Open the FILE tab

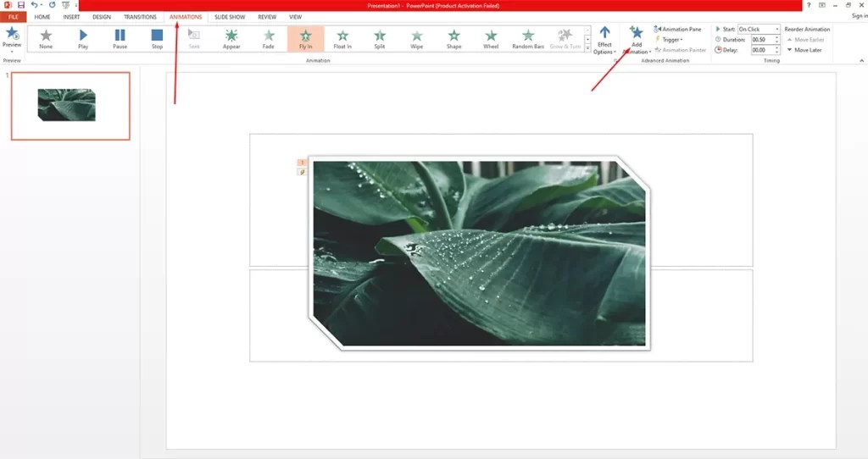point(14,17)
